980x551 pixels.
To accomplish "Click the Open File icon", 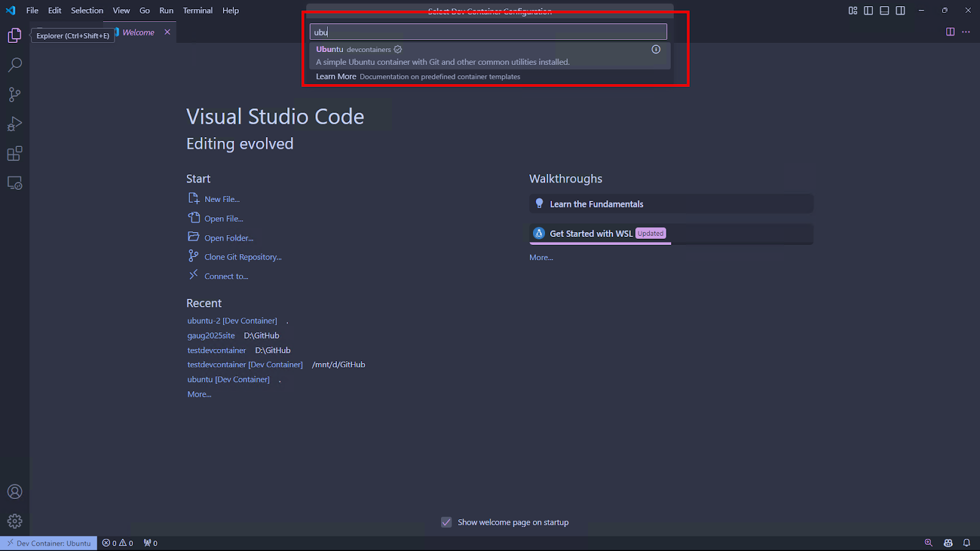I will point(194,218).
